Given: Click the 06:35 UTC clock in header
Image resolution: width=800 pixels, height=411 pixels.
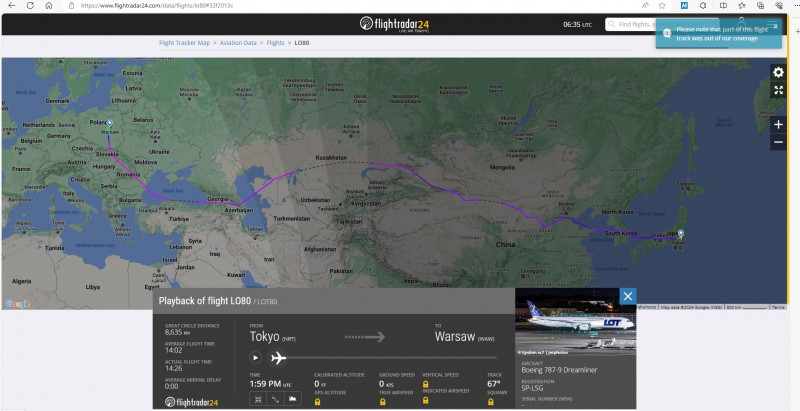Looking at the screenshot, I should pos(577,24).
